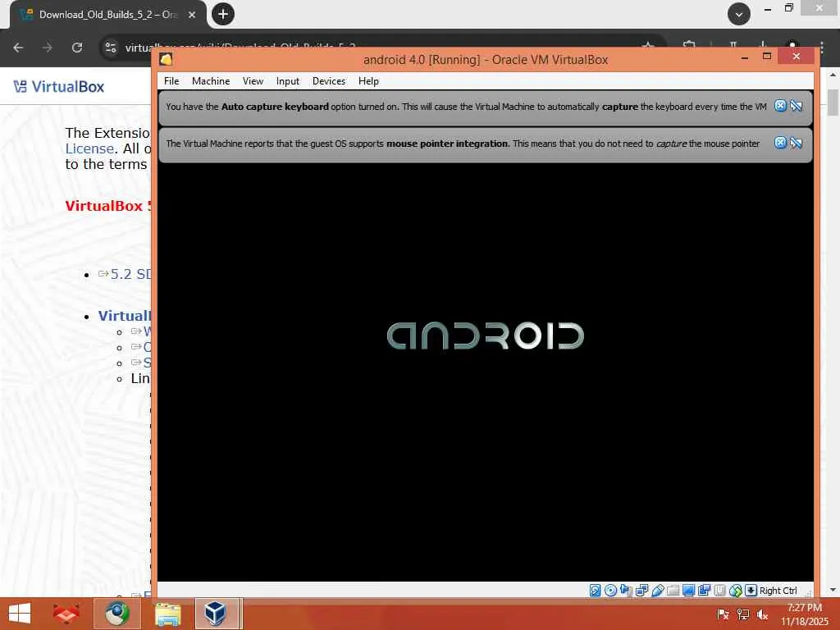The image size is (840, 630).
Task: Click the video capture indicator
Action: (x=705, y=591)
